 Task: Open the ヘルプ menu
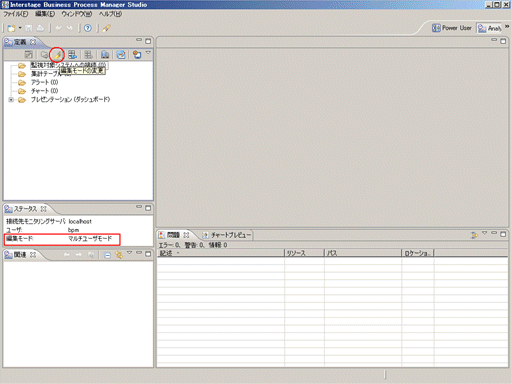[x=110, y=14]
